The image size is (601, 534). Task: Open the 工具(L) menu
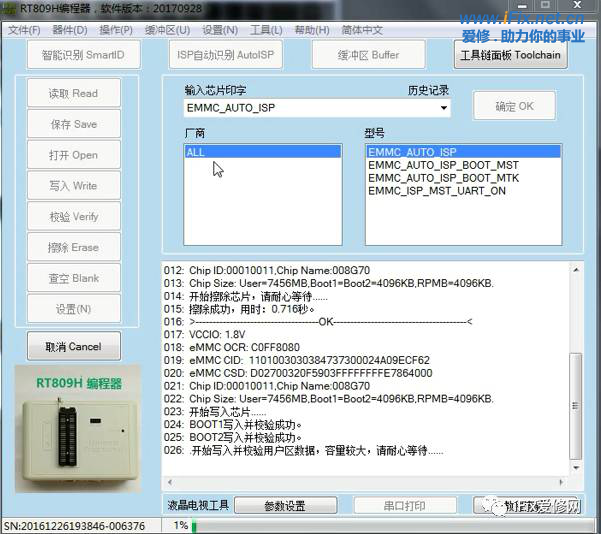pos(266,30)
